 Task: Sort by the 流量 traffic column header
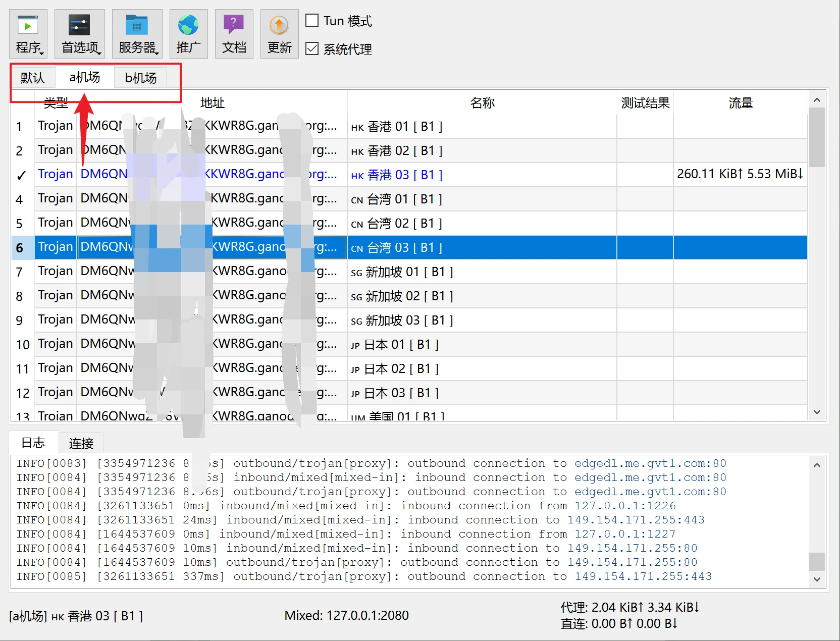pos(740,103)
